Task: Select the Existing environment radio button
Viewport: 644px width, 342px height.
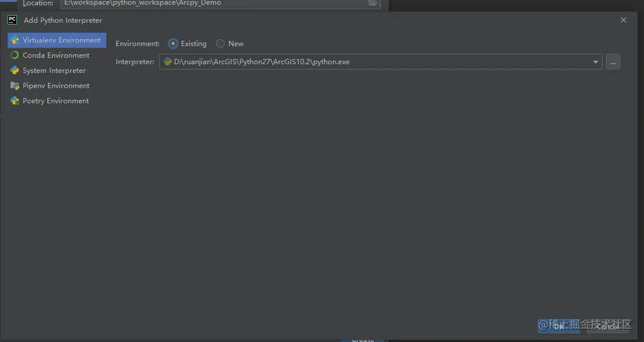Action: [173, 44]
